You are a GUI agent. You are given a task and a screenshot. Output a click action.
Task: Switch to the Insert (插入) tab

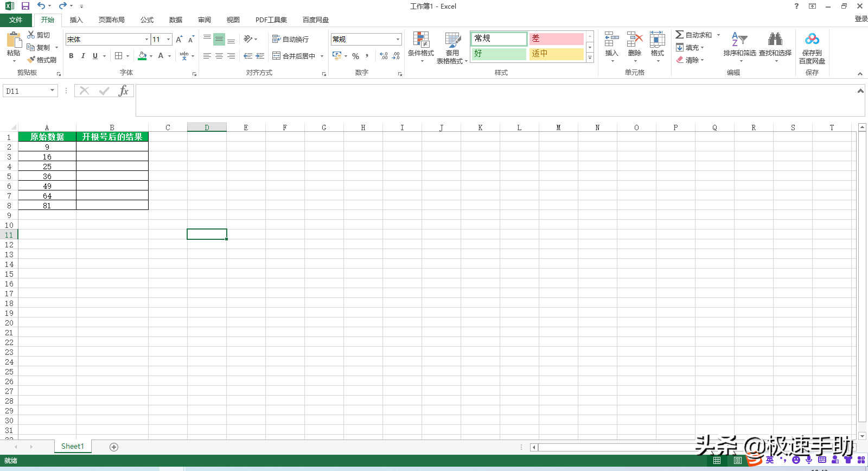click(76, 20)
